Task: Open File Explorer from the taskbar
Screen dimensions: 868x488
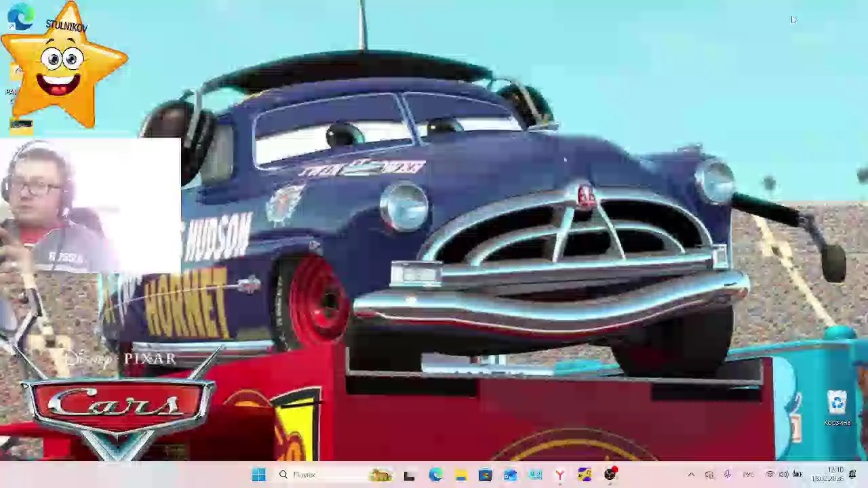Action: click(x=460, y=475)
